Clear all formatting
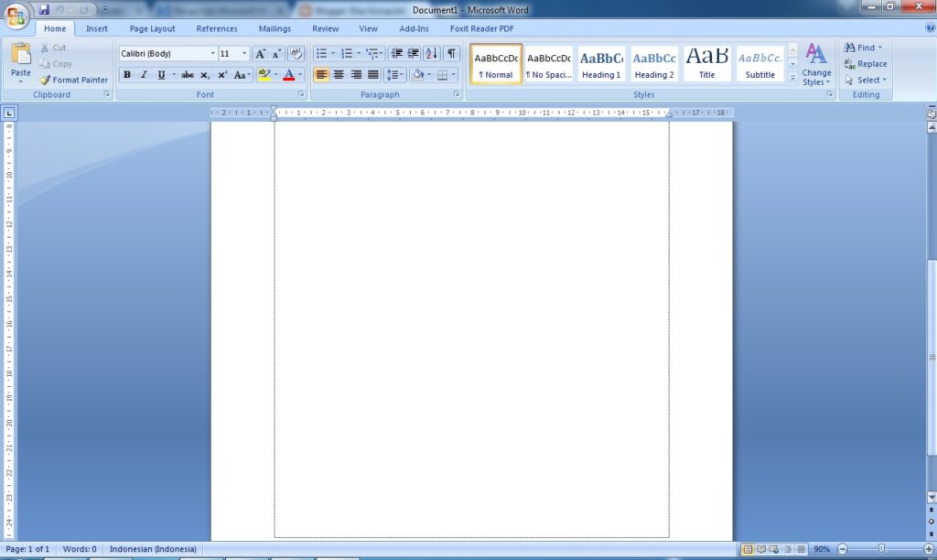This screenshot has height=560, width=937. (x=296, y=54)
